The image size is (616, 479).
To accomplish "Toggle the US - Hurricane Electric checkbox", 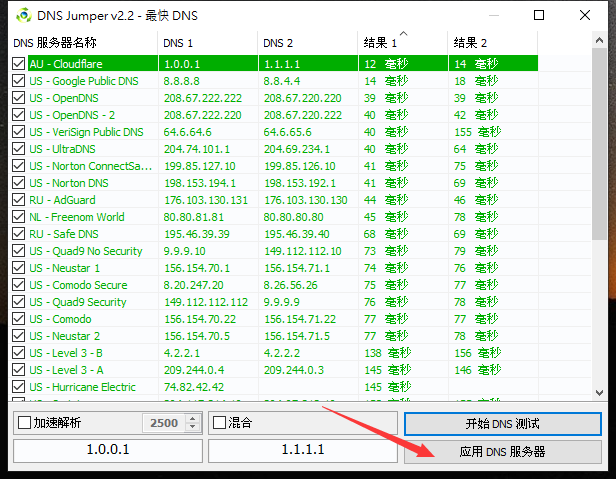I will point(18,387).
